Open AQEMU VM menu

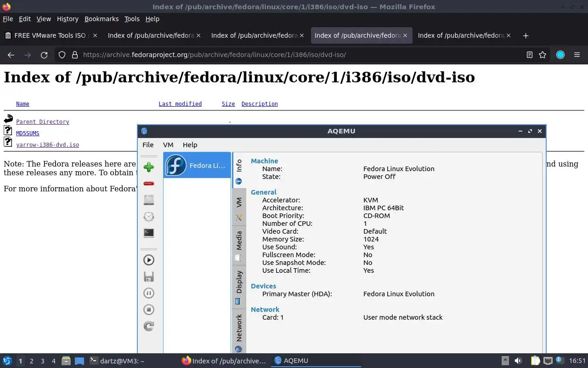[168, 144]
